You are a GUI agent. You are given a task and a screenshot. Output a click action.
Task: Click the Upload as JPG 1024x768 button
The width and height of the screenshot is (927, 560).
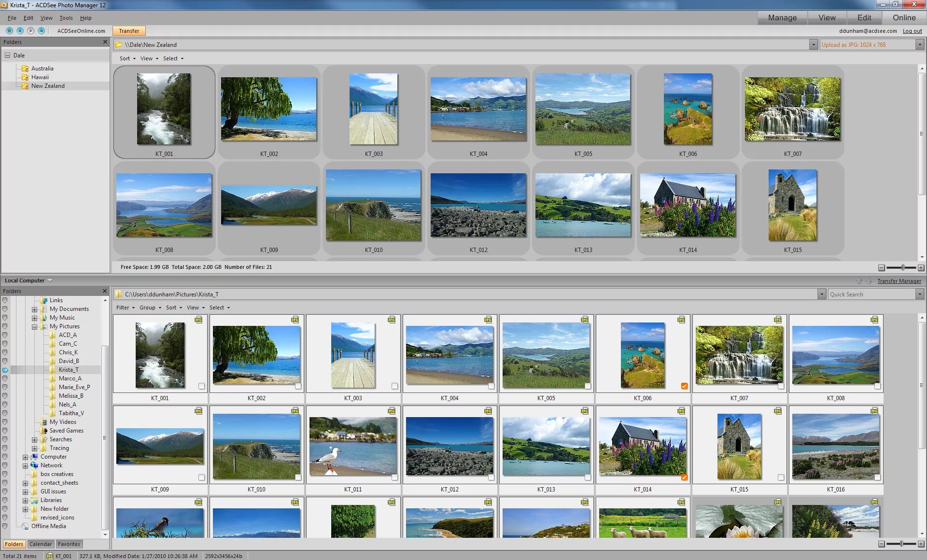coord(864,44)
